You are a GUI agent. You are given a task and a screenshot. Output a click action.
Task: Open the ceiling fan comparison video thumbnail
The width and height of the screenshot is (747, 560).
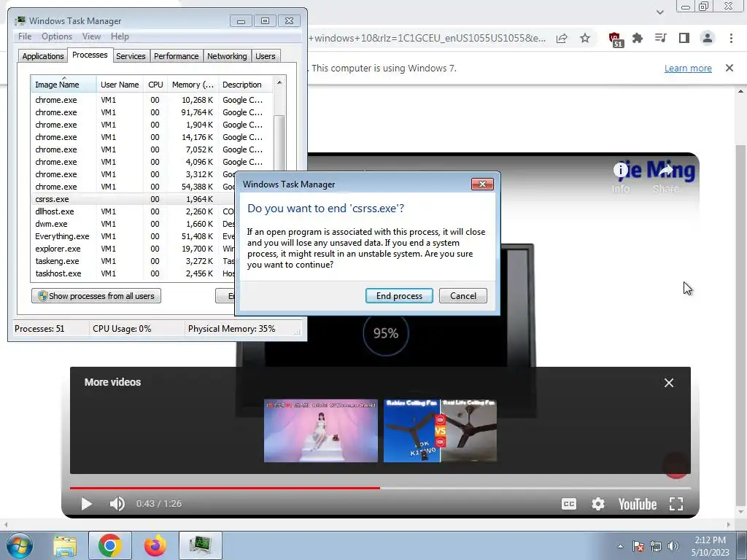pos(440,430)
